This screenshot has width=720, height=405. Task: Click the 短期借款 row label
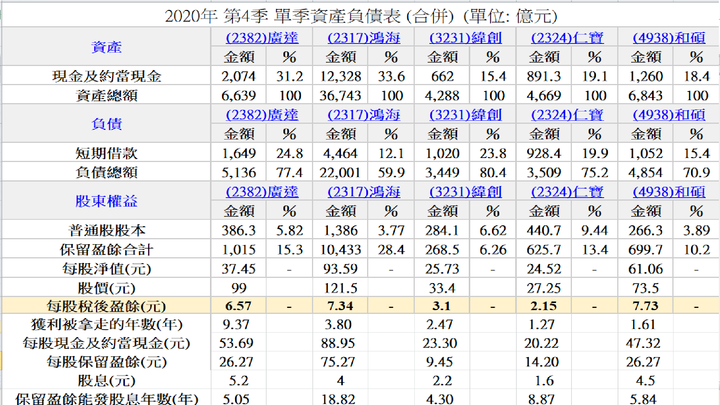[x=107, y=153]
